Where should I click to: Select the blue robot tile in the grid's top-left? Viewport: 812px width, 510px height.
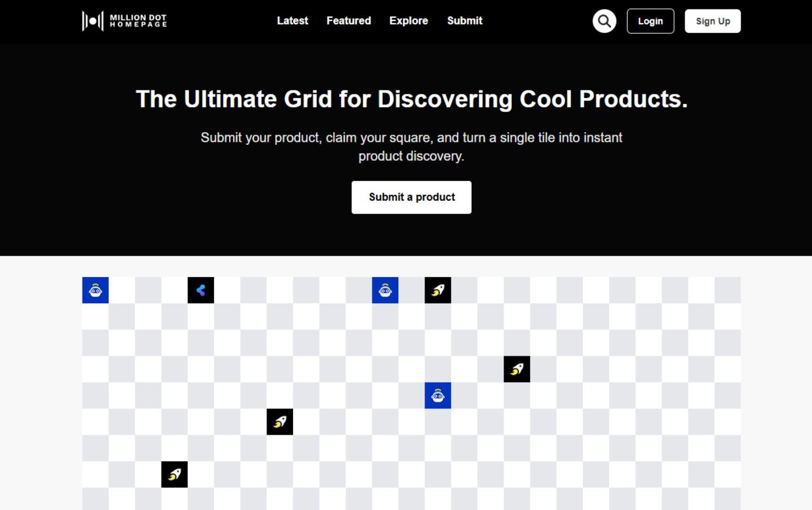[x=95, y=290]
